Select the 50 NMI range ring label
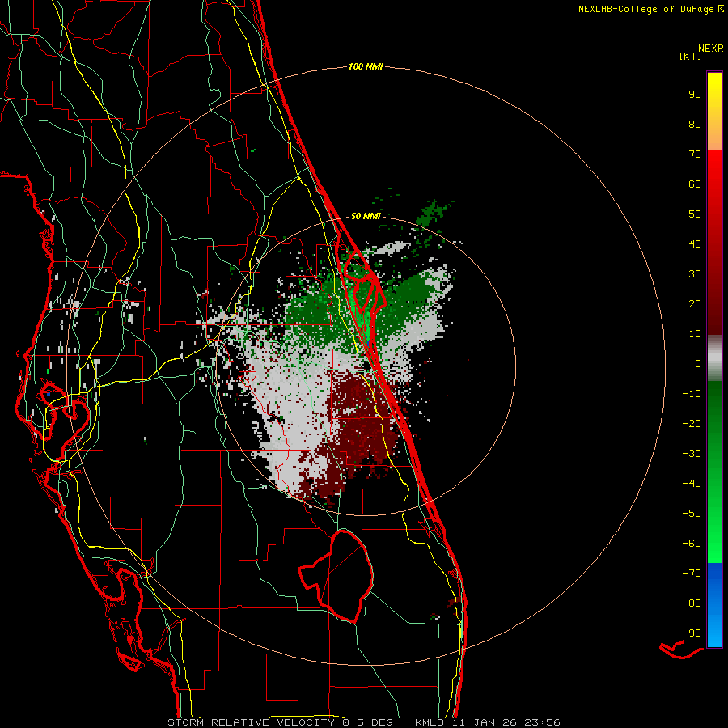The image size is (728, 728). (366, 216)
